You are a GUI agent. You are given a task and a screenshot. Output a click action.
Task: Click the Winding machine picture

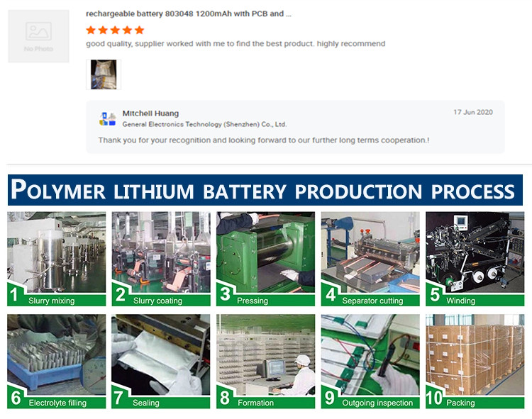point(475,259)
